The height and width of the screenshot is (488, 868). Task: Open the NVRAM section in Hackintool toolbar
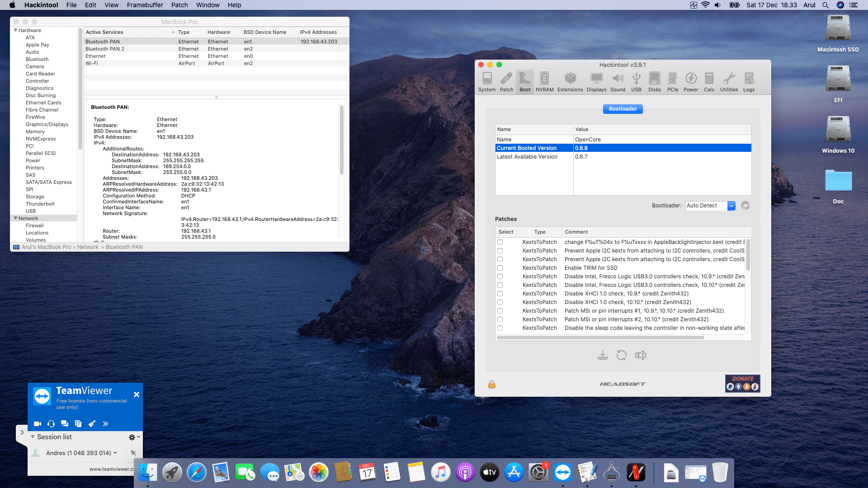[544, 81]
